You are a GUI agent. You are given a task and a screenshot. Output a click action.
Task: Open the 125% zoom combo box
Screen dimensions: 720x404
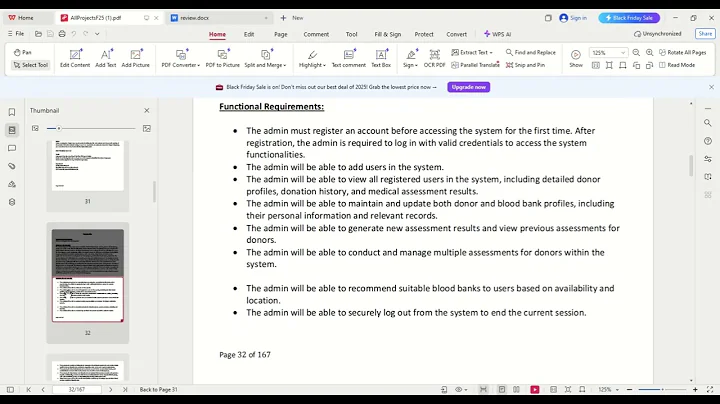(608, 53)
